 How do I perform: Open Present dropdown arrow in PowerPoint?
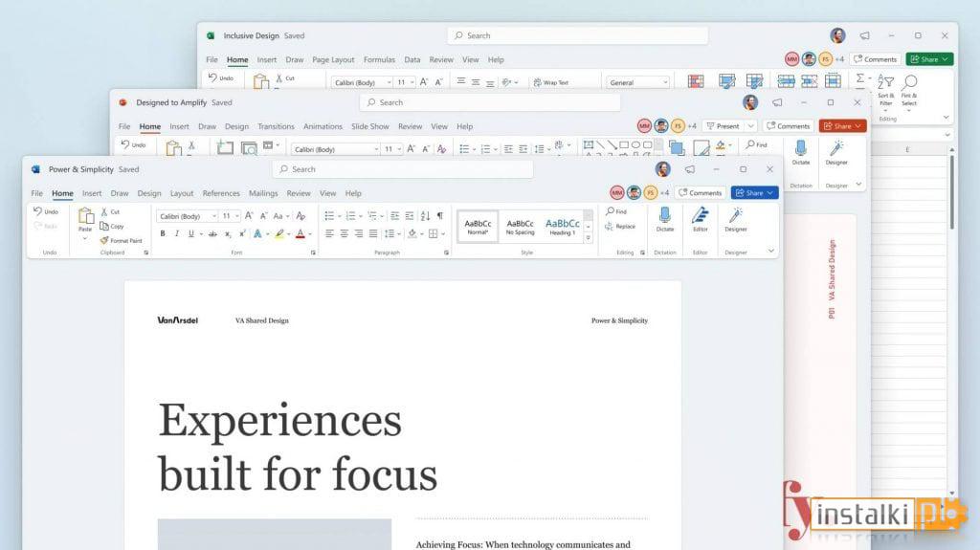pyautogui.click(x=750, y=126)
